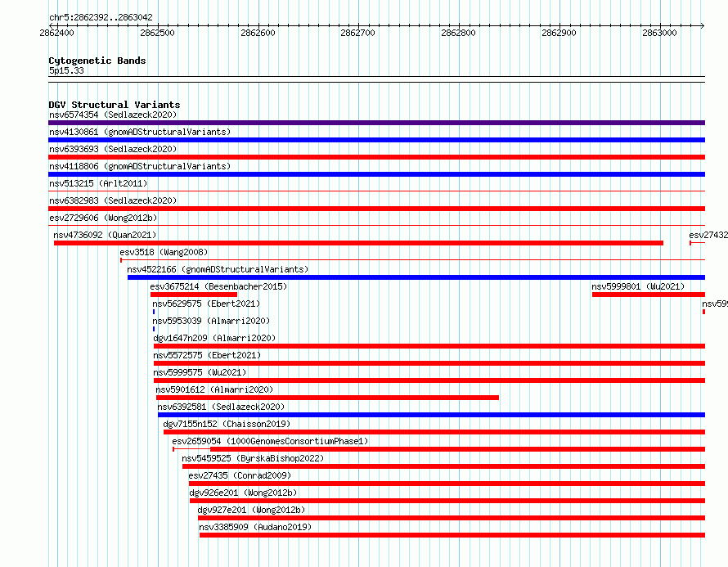Select the red nsv6382983 variant bar
This screenshot has width=728, height=567.
[x=376, y=209]
